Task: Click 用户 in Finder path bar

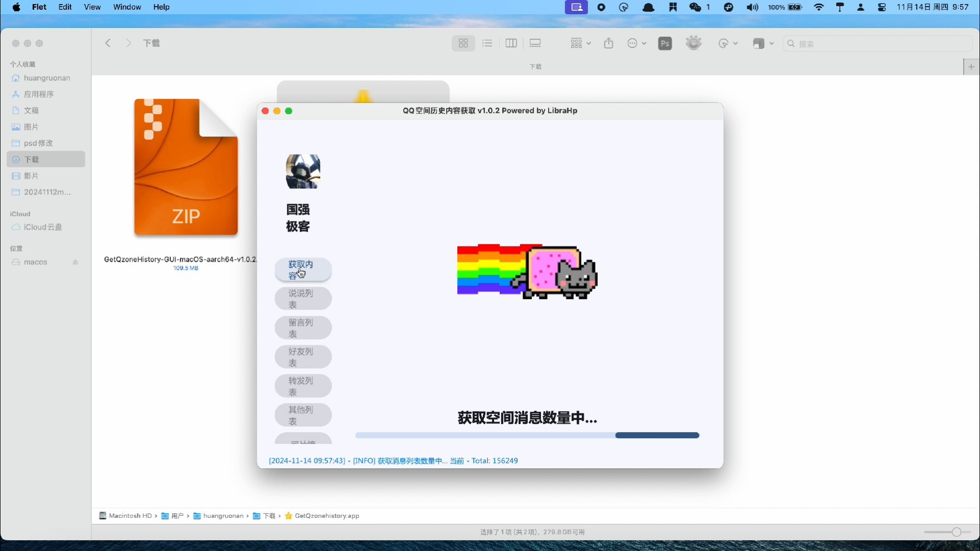Action: pyautogui.click(x=173, y=516)
